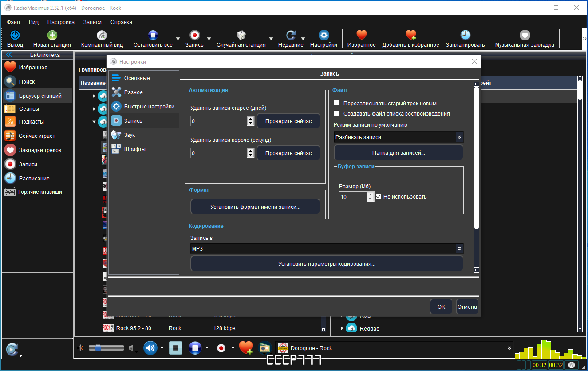Click Отмена to dismiss settings
This screenshot has height=371, width=588.
pos(467,307)
